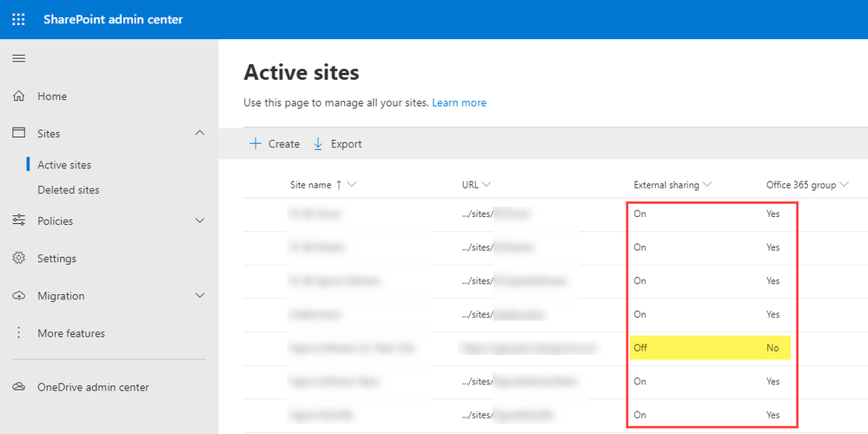868x434 pixels.
Task: Click the Create button
Action: click(x=275, y=144)
